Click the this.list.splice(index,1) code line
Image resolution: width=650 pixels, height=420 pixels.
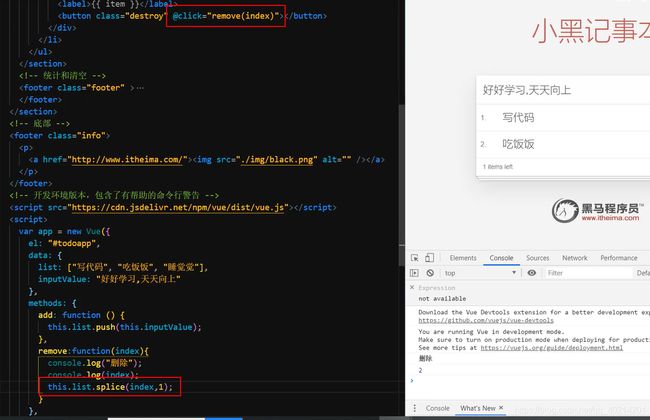[x=110, y=387]
